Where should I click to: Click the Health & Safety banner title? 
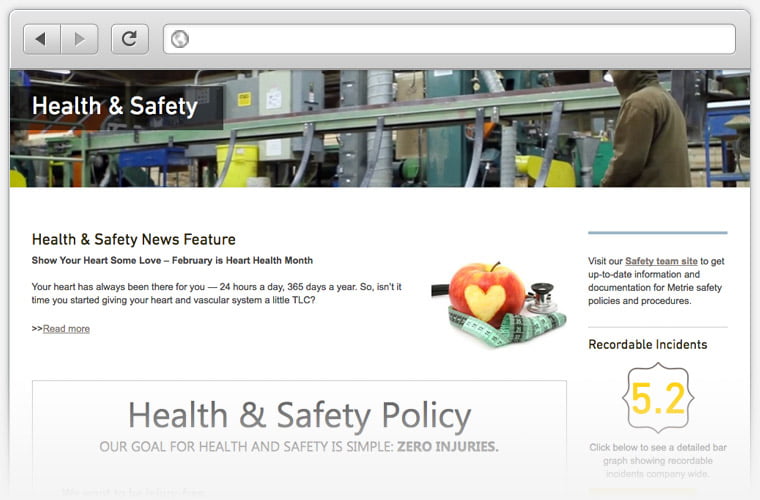(115, 106)
